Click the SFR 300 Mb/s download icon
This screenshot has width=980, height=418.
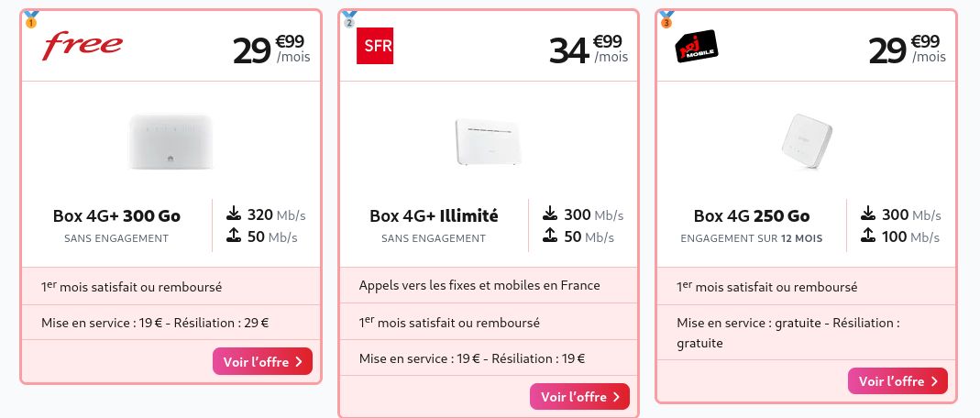coord(550,214)
